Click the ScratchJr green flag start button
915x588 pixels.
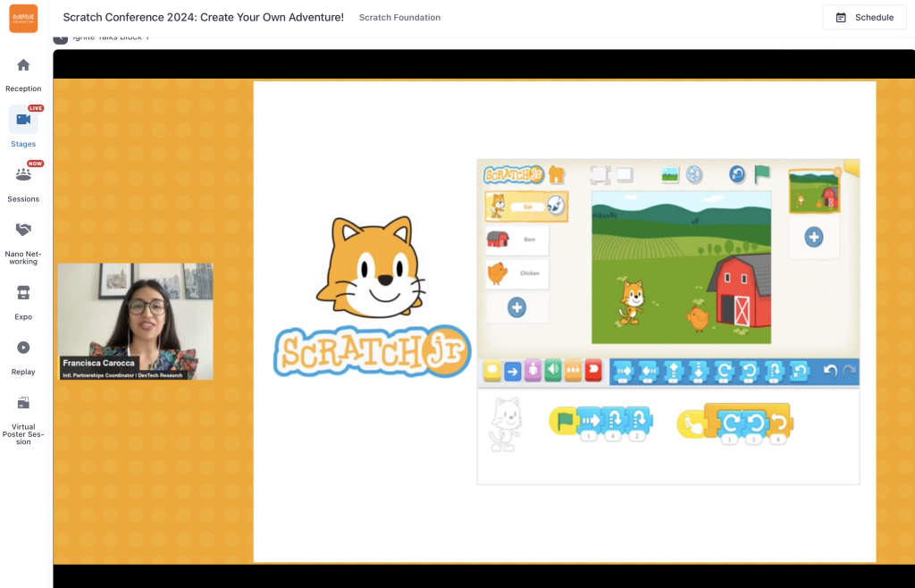coord(762,174)
